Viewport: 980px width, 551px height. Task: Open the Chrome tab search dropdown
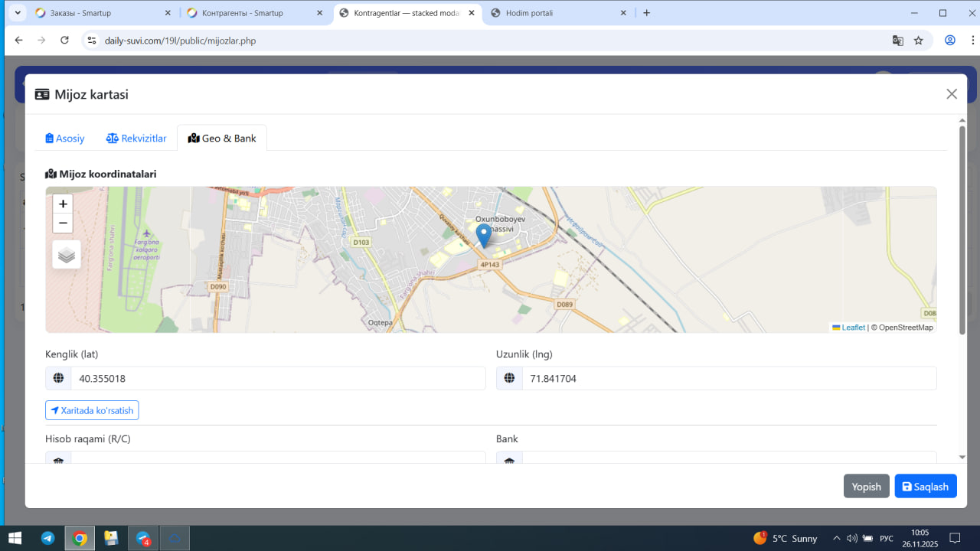18,13
